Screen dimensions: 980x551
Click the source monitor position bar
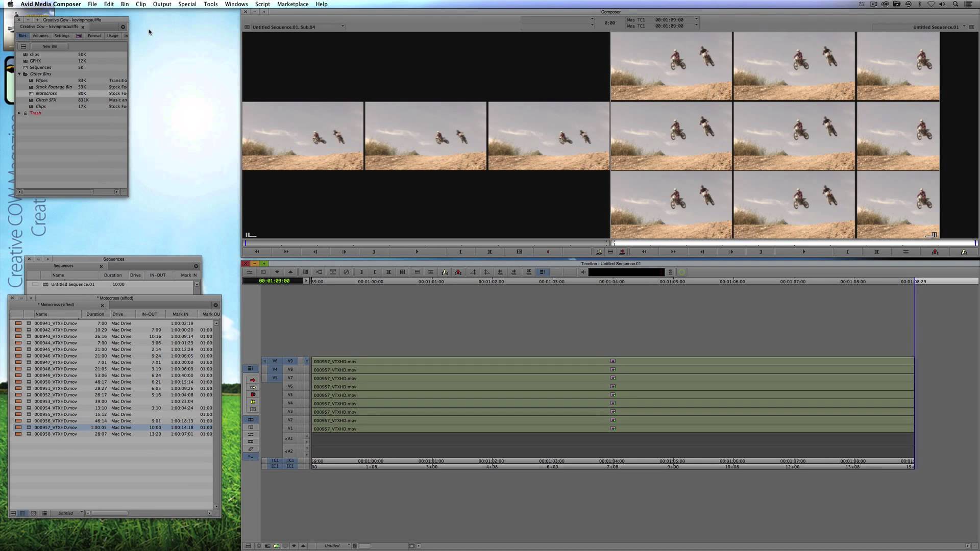(x=426, y=243)
